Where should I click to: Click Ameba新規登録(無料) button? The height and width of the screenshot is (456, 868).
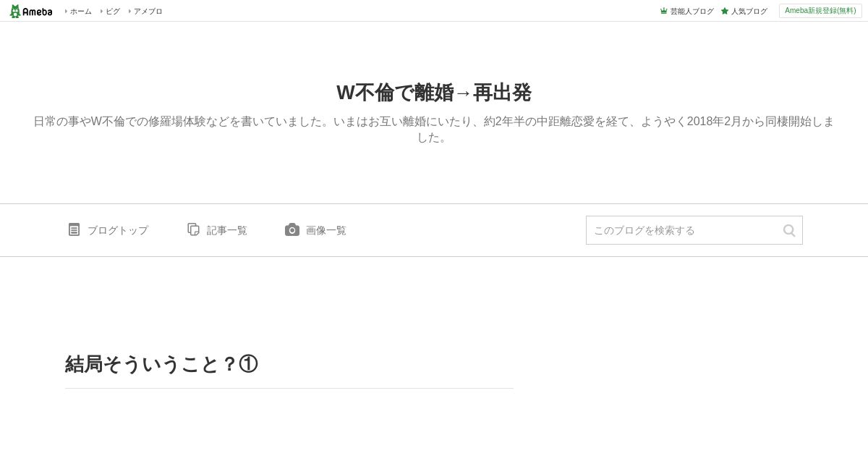click(x=820, y=11)
